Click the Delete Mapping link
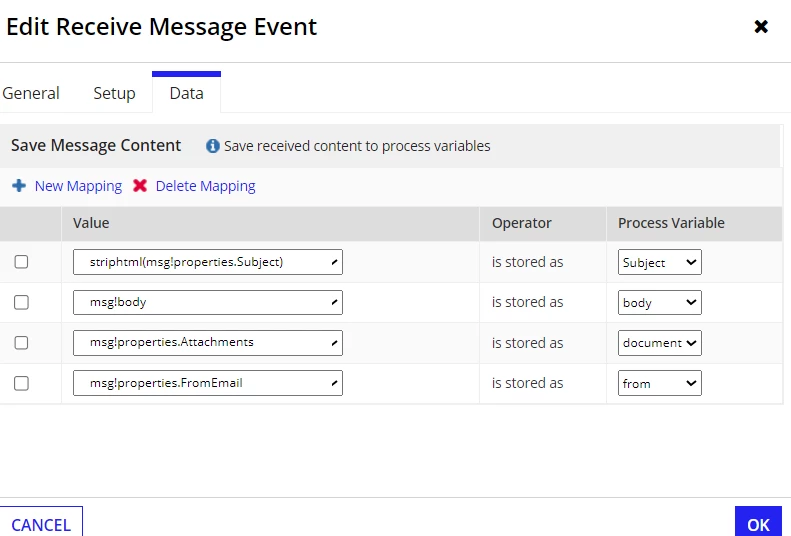Image resolution: width=791 pixels, height=536 pixels. coord(205,186)
